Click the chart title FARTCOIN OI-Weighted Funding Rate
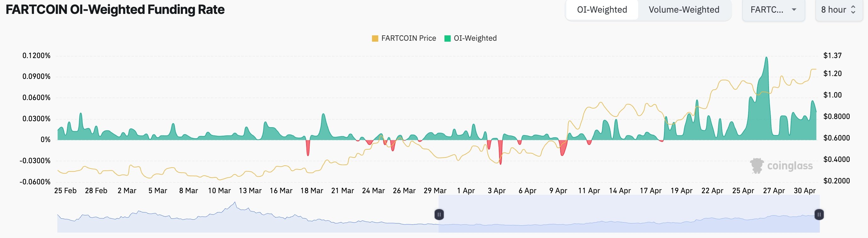868x238 pixels. tap(115, 10)
